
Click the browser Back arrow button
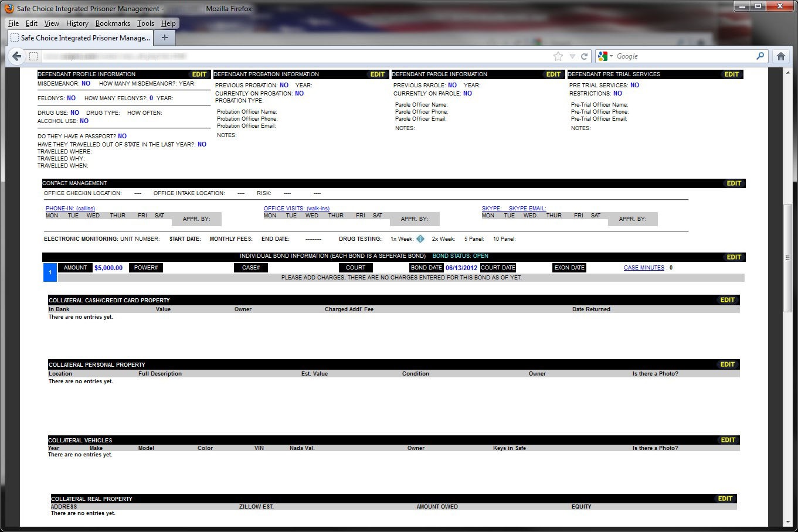16,56
